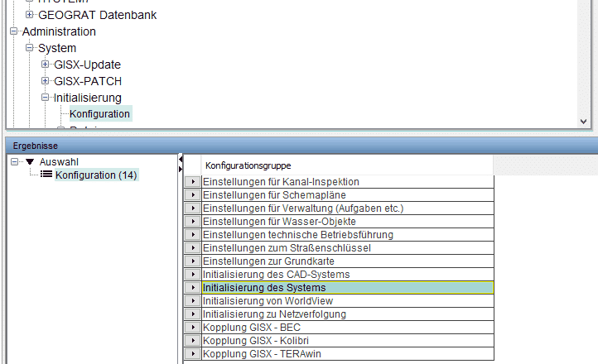The width and height of the screenshot is (598, 364).
Task: Select row Einstellungen technische Betriebsführung
Action: point(347,235)
